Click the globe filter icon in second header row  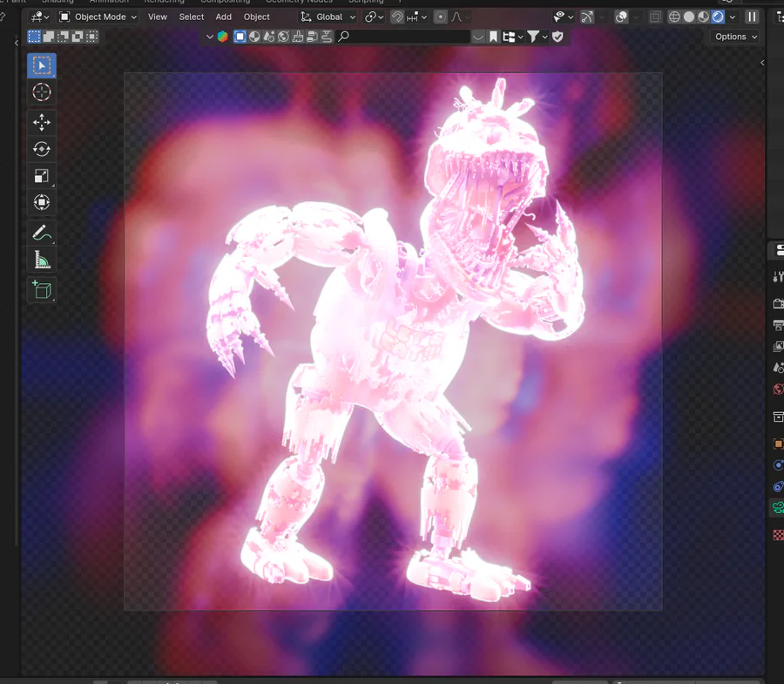coord(283,37)
